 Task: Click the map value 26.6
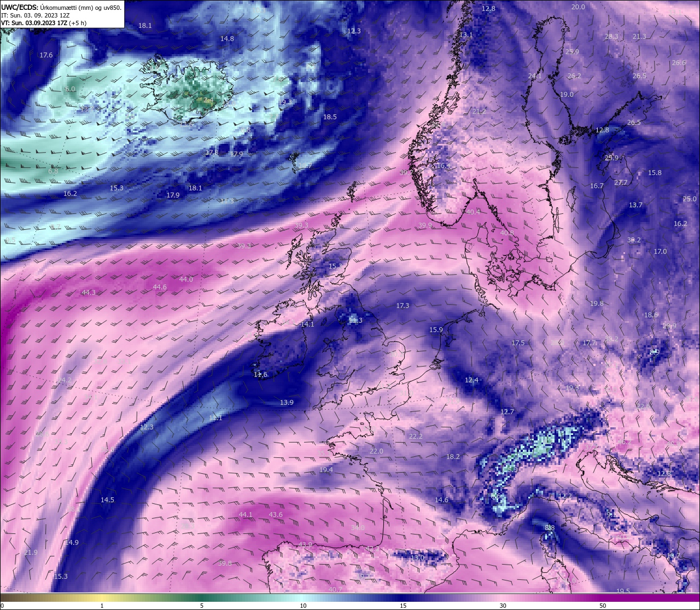click(x=678, y=63)
